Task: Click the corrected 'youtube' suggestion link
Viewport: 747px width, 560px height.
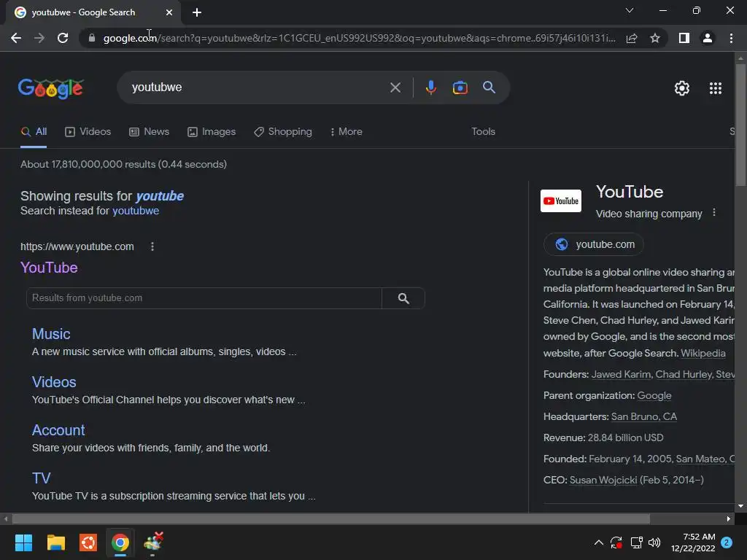Action: 160,195
